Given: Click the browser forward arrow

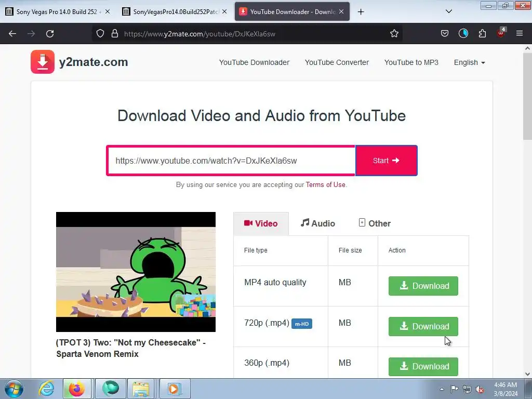Looking at the screenshot, I should click(x=31, y=34).
